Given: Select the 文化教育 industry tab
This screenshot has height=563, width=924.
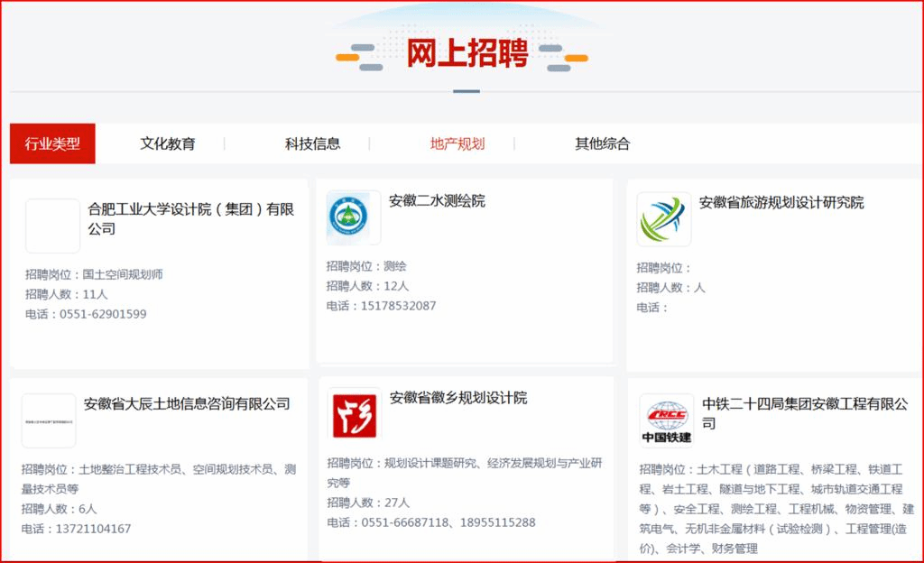Looking at the screenshot, I should coord(168,143).
